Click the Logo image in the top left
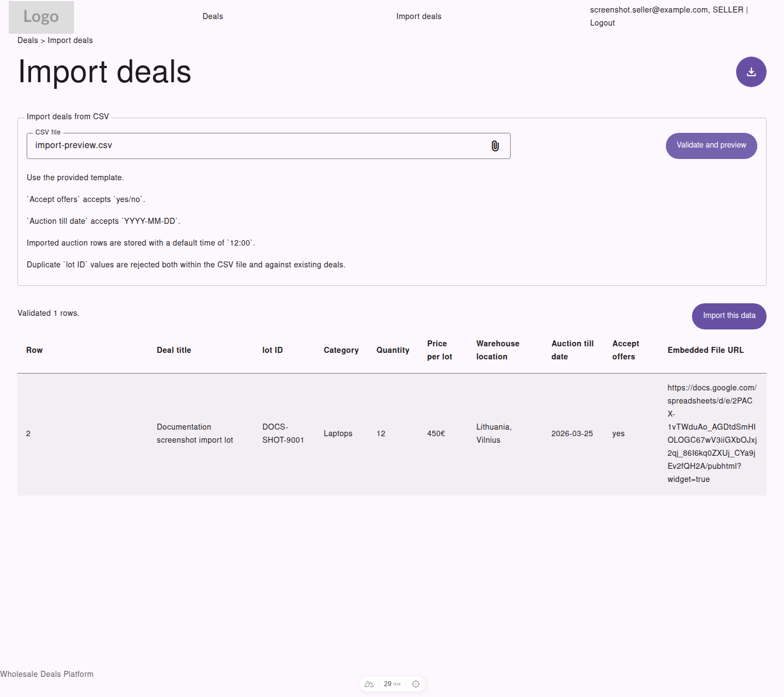This screenshot has height=697, width=784. [x=41, y=17]
